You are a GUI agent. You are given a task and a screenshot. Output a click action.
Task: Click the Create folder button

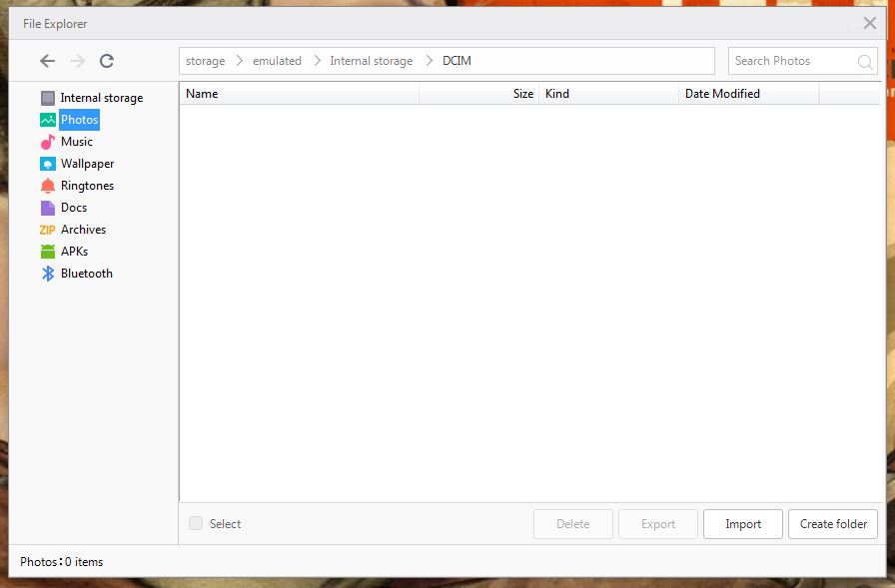click(x=833, y=524)
